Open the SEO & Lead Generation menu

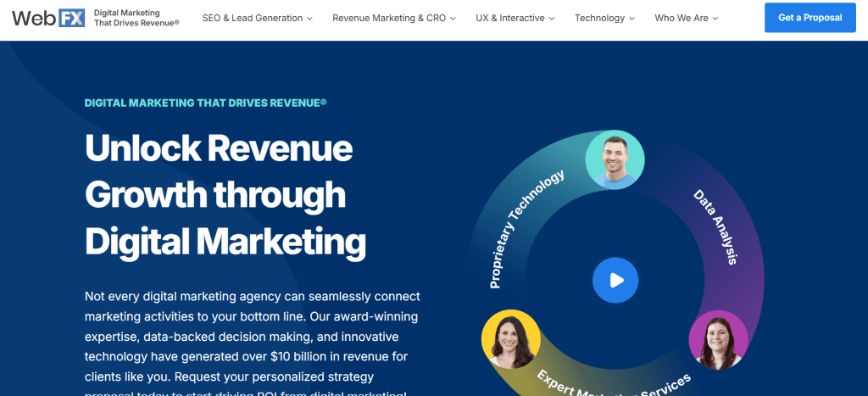(x=258, y=19)
